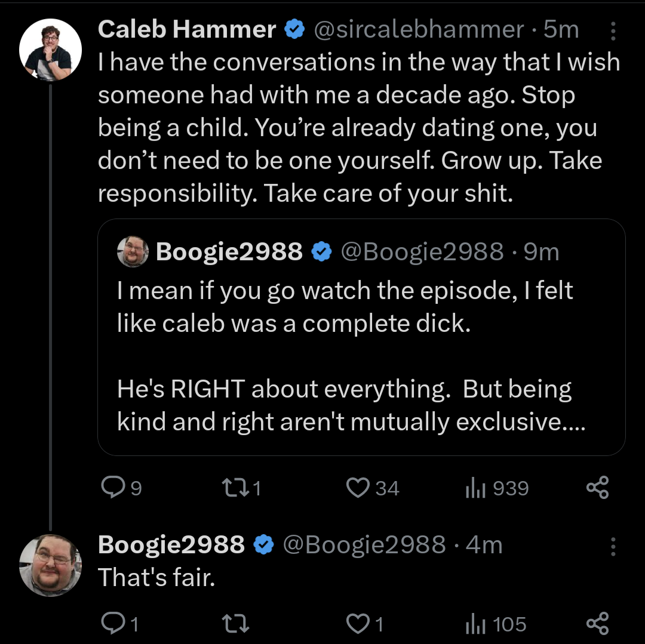Visit the @sircalebhammer handle link

click(419, 30)
